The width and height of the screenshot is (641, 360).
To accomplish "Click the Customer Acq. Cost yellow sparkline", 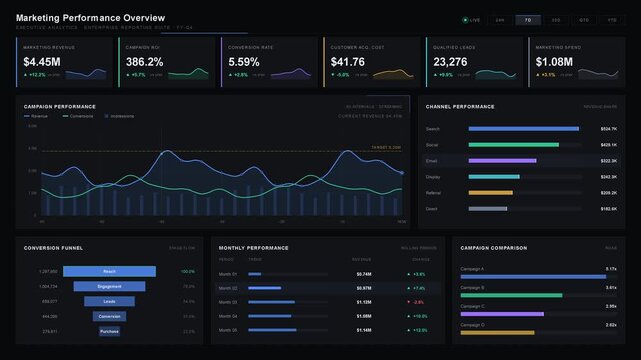I will pos(393,74).
